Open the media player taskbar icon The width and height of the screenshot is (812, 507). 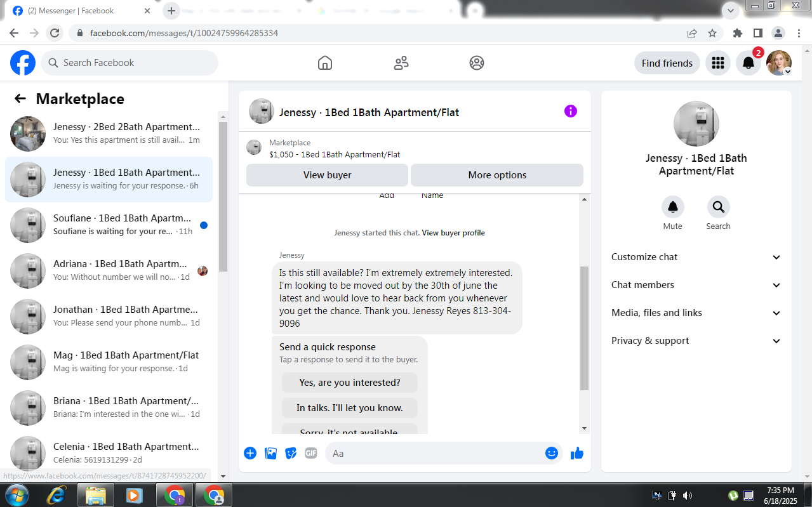click(134, 495)
